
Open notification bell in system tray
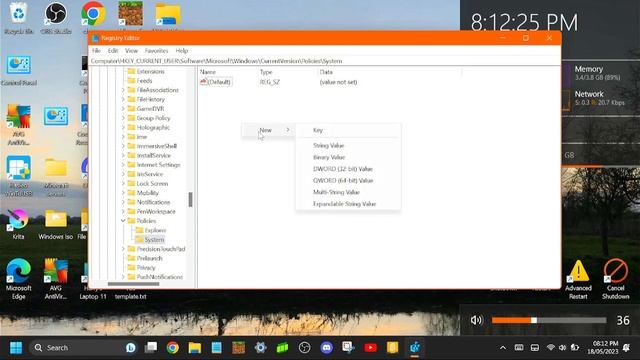(x=627, y=348)
